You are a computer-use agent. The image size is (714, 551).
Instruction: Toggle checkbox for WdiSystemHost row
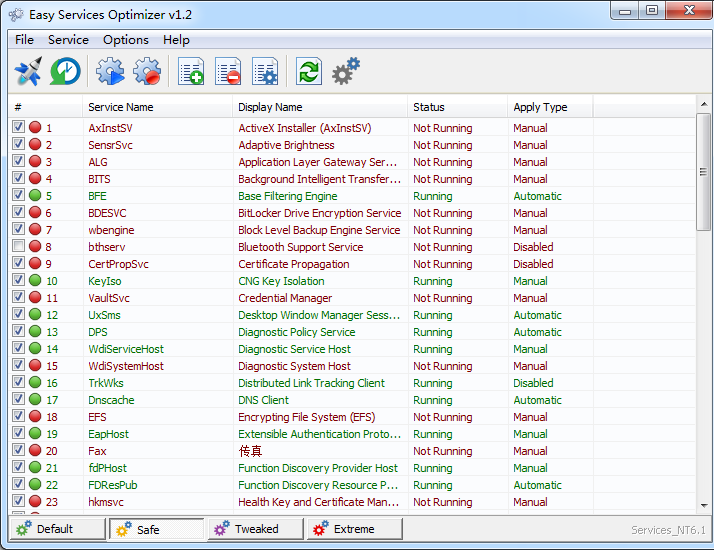(18, 365)
